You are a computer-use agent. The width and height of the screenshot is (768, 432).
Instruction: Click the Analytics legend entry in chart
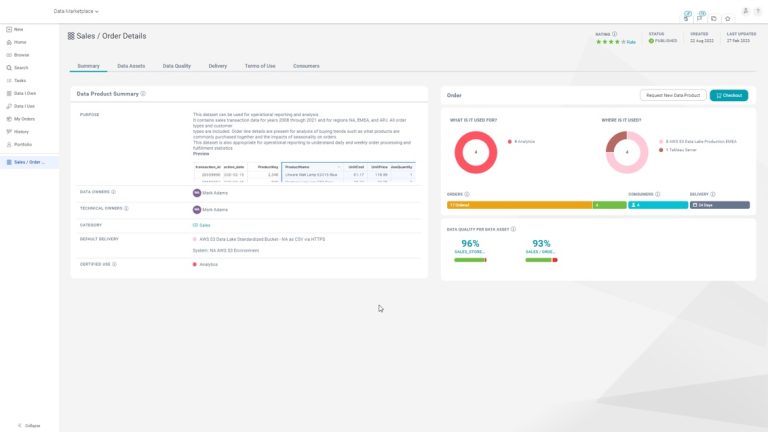[522, 142]
